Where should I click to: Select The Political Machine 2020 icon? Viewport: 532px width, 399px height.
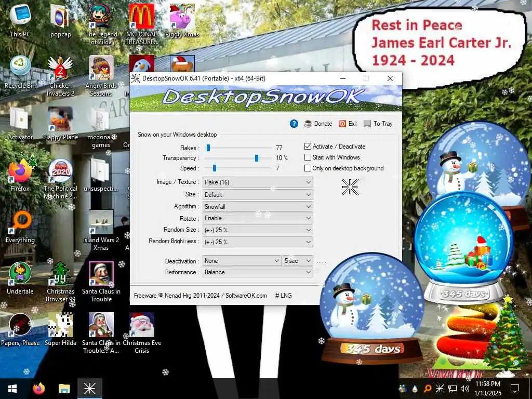pyautogui.click(x=60, y=179)
